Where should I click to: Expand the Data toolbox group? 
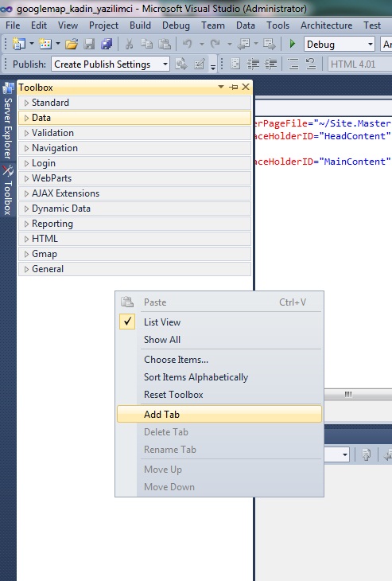click(x=26, y=118)
